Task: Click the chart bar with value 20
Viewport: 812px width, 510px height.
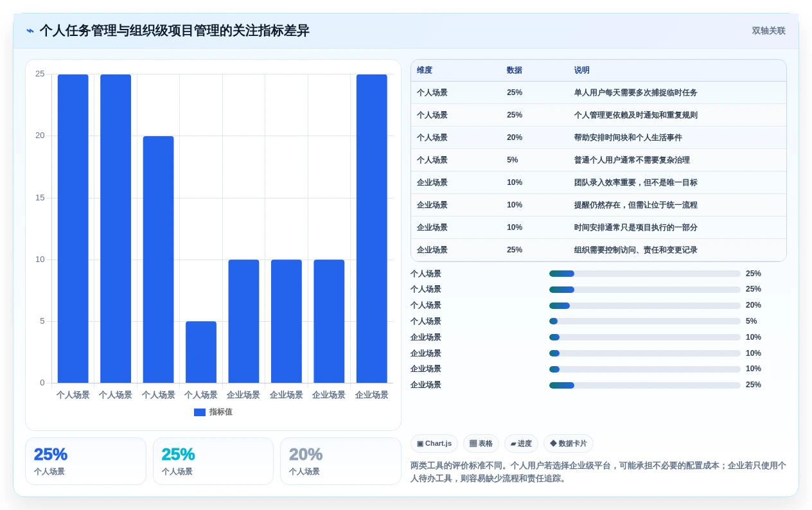Action: [x=158, y=259]
